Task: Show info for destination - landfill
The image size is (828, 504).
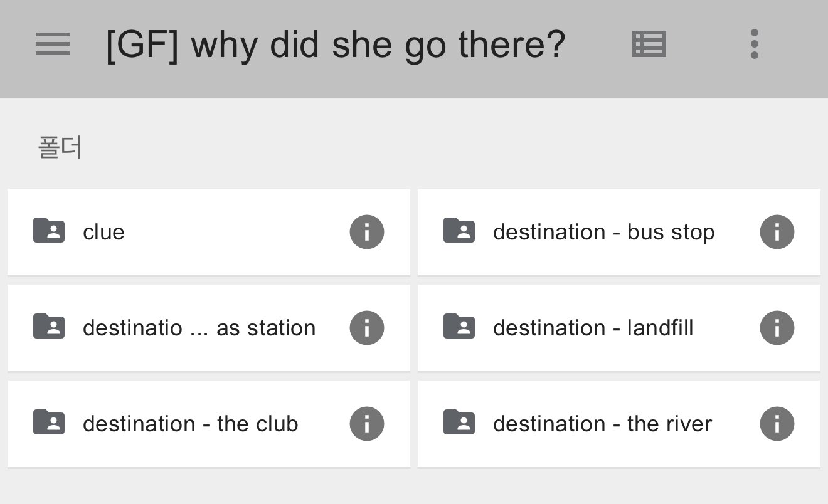Action: point(777,328)
